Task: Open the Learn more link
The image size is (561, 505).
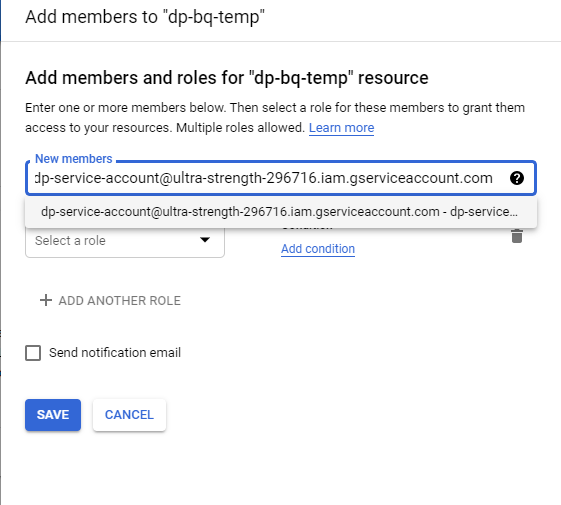Action: pos(341,128)
